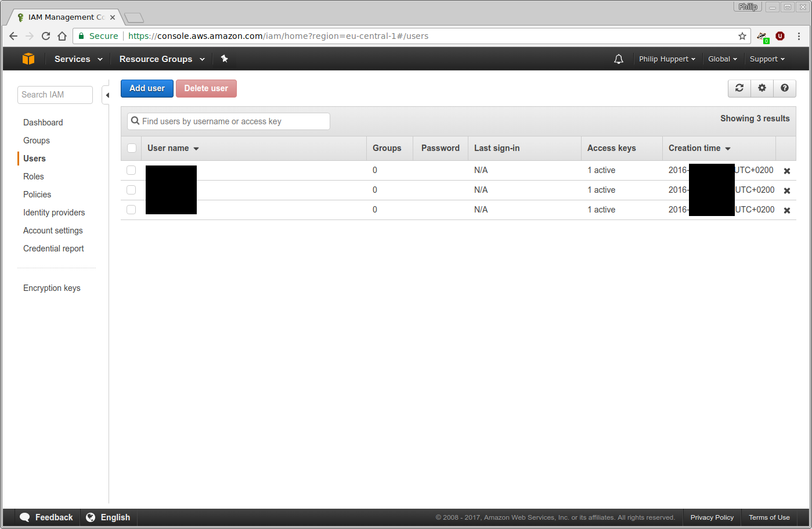Check the first user's row checkbox
812x529 pixels.
(131, 170)
